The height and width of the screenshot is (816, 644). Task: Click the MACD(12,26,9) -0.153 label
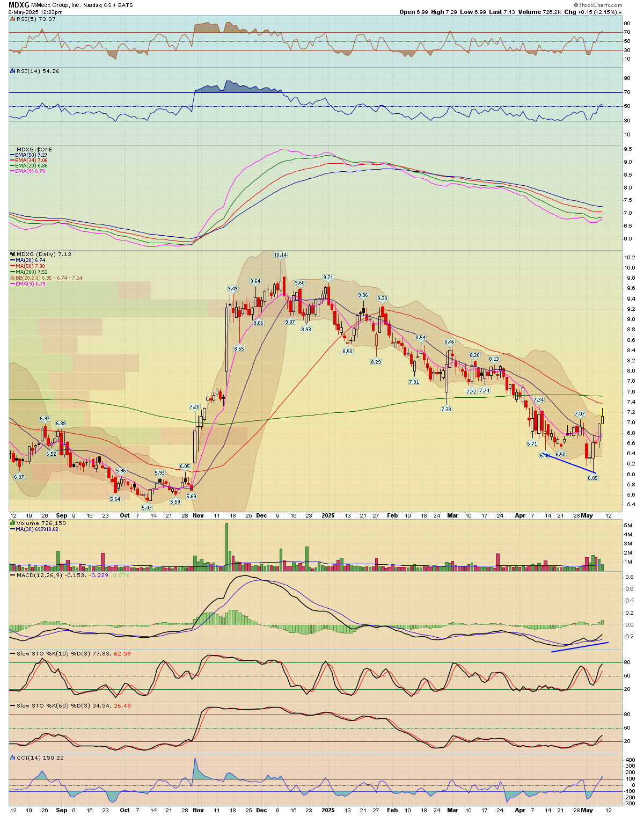click(x=51, y=575)
